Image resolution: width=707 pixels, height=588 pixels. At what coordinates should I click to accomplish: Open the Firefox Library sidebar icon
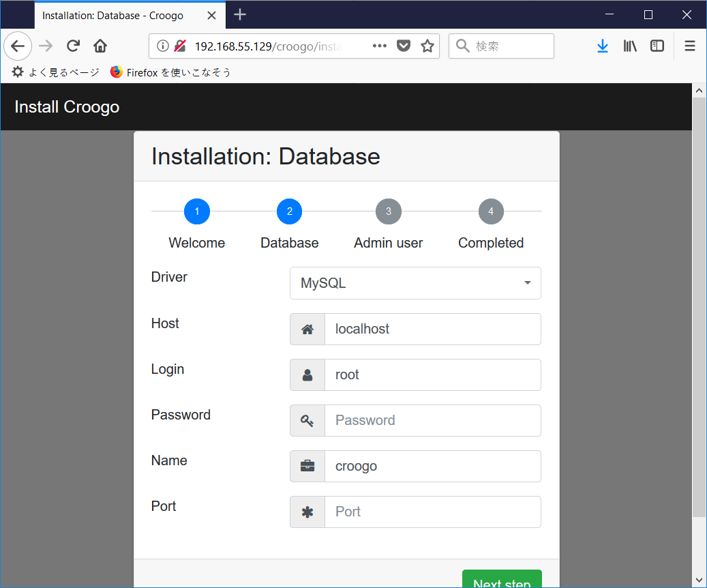pos(629,46)
